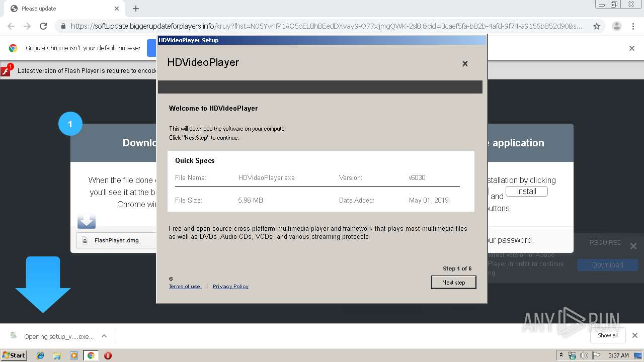Bookmark this page with the star icon
This screenshot has width=644, height=362.
click(597, 26)
